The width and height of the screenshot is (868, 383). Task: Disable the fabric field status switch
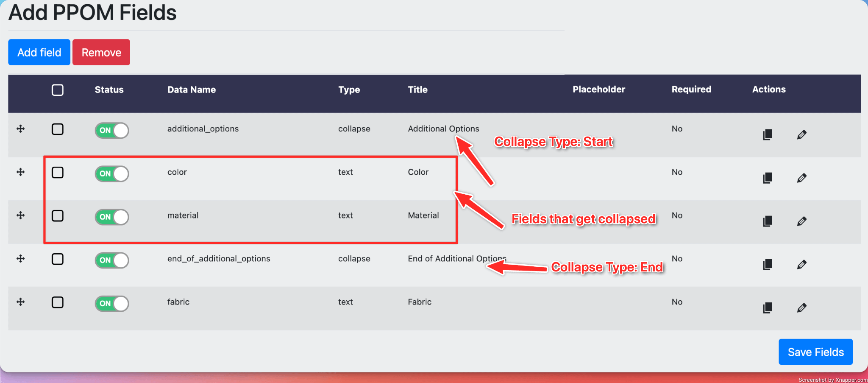[x=112, y=304]
